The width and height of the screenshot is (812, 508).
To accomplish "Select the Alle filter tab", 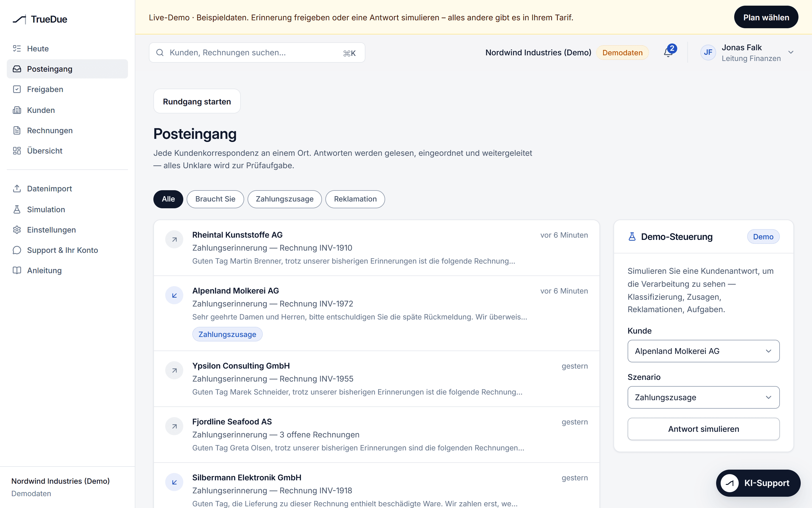I will tap(168, 199).
